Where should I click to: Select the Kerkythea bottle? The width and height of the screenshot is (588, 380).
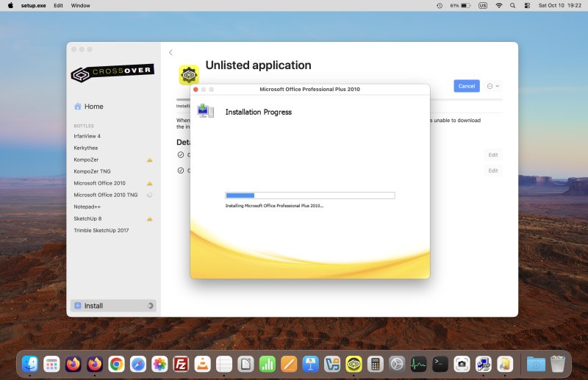pyautogui.click(x=85, y=148)
